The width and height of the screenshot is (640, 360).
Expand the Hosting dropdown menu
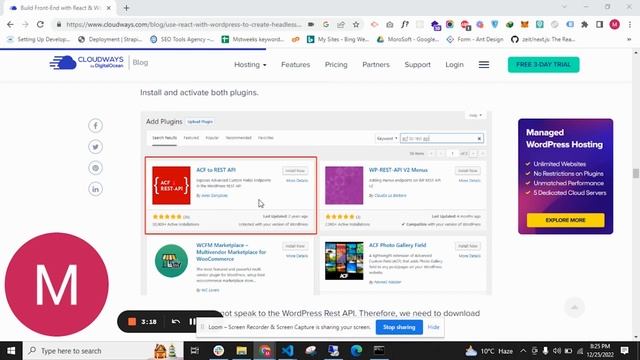click(250, 64)
